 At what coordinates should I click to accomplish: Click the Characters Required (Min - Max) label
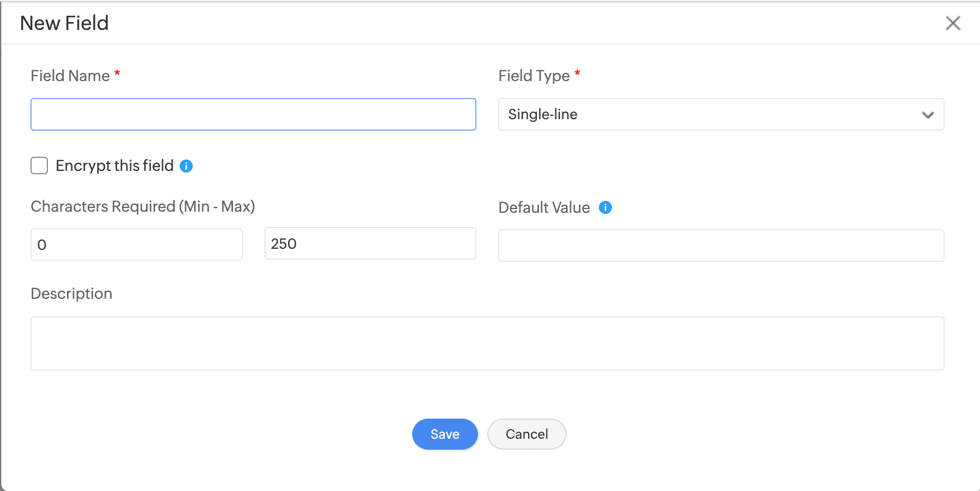tap(143, 206)
